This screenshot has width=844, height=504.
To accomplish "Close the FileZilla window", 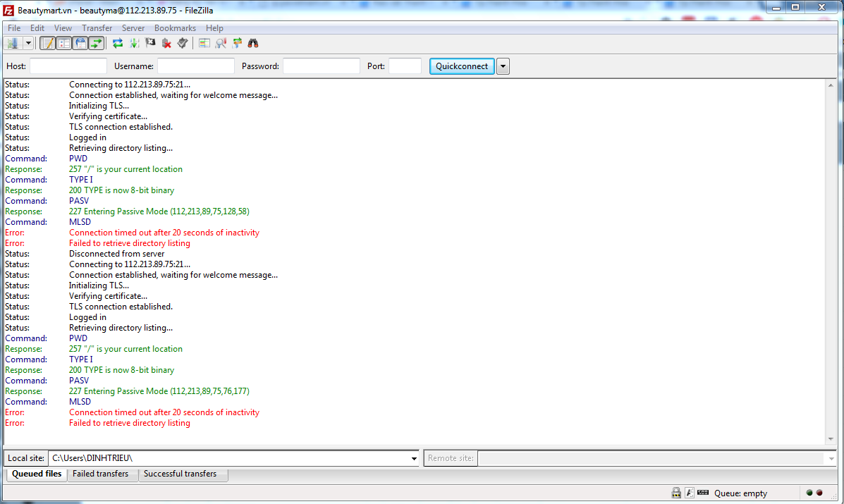I will [x=821, y=8].
